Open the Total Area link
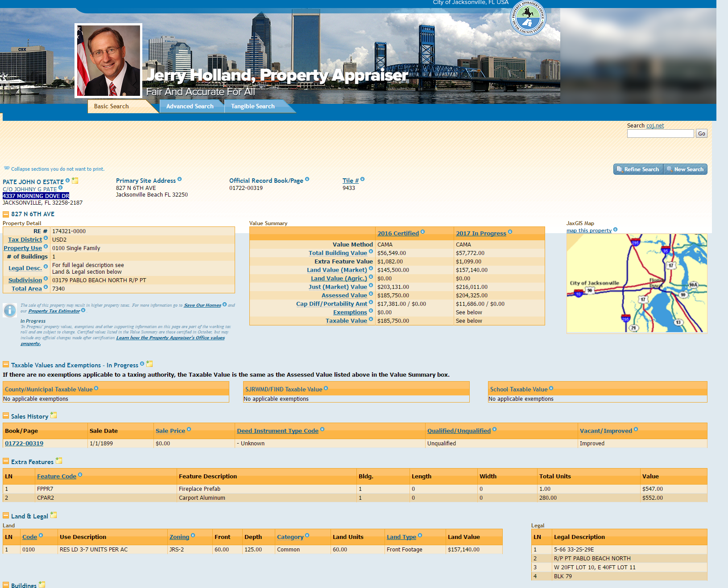728x588 pixels. pyautogui.click(x=27, y=289)
